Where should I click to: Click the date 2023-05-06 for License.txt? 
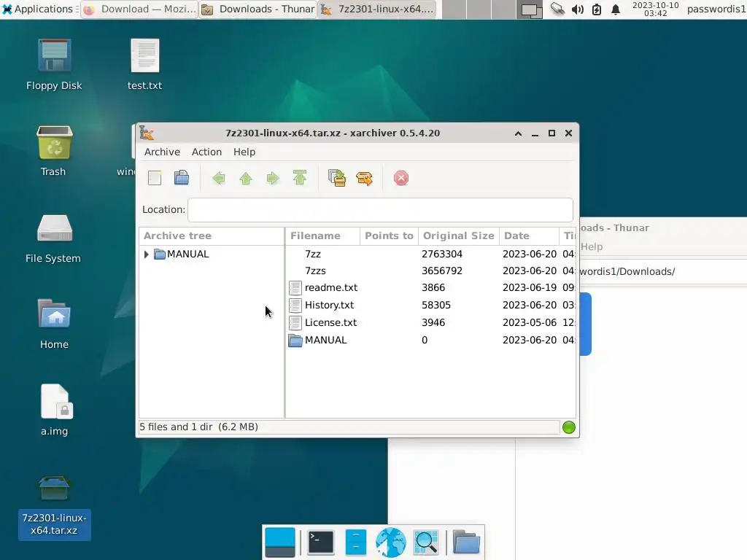pyautogui.click(x=530, y=323)
